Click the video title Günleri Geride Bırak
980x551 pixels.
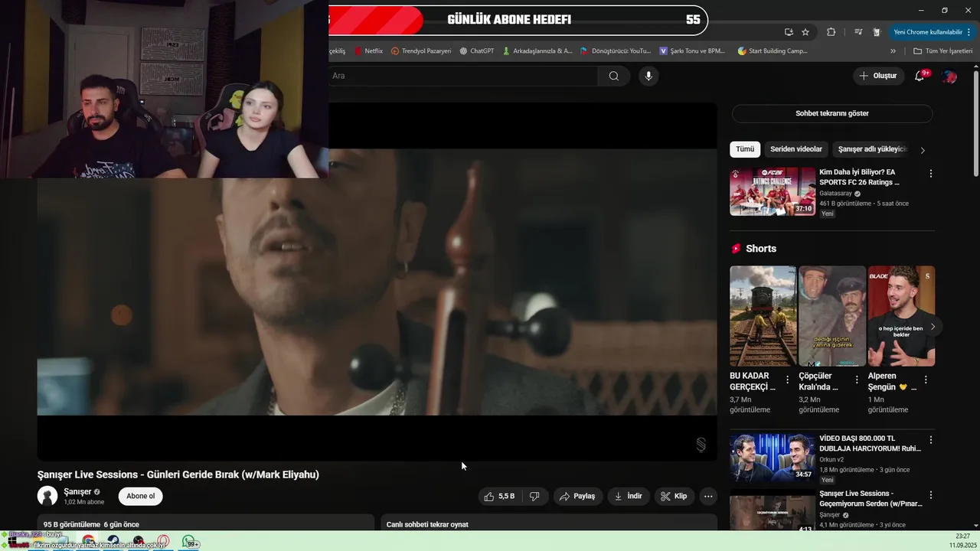[178, 474]
